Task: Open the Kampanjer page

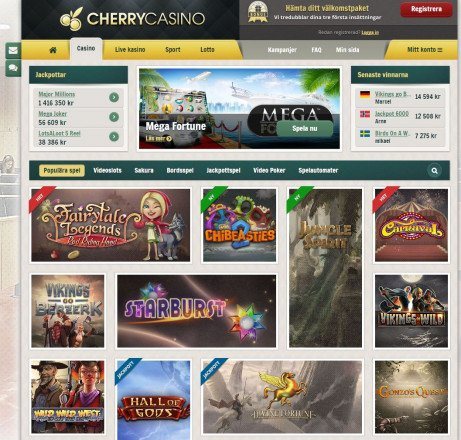Action: click(x=282, y=50)
